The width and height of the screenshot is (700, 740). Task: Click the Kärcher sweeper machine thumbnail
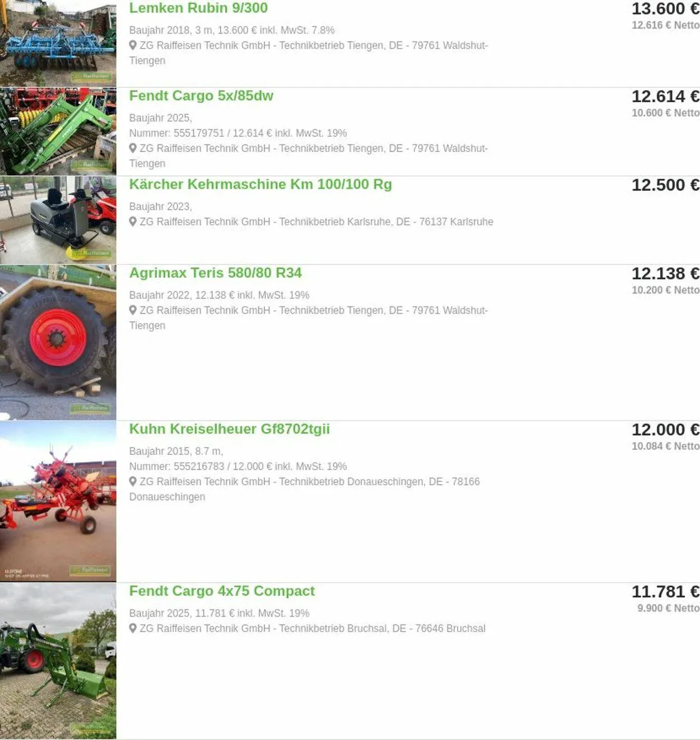click(x=58, y=220)
